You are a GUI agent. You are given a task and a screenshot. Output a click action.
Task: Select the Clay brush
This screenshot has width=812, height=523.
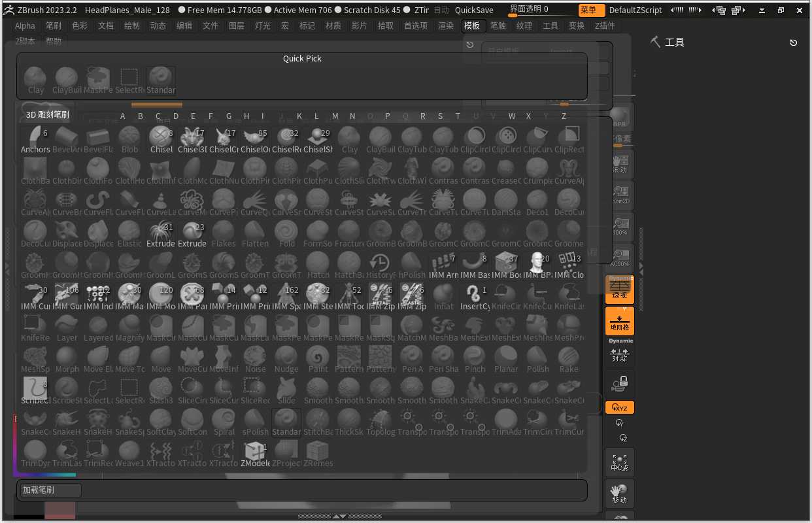coord(349,138)
